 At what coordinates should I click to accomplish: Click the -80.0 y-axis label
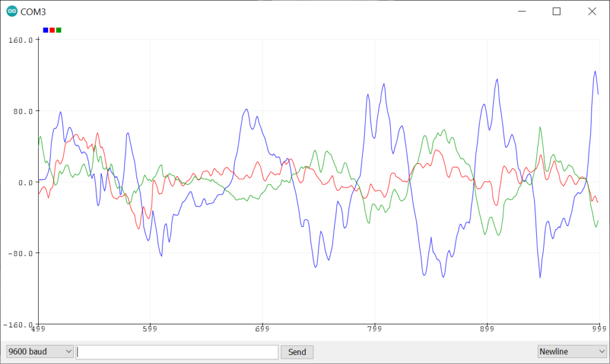[21, 254]
